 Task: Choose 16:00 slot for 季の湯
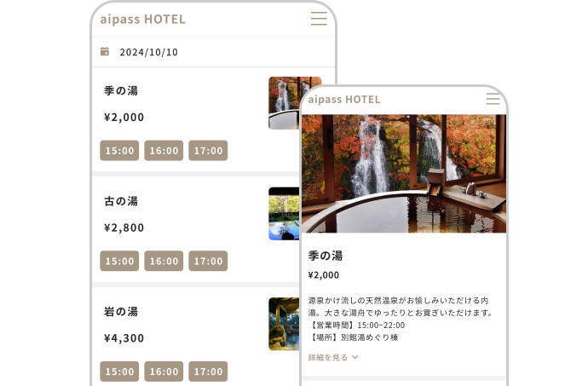pyautogui.click(x=164, y=151)
